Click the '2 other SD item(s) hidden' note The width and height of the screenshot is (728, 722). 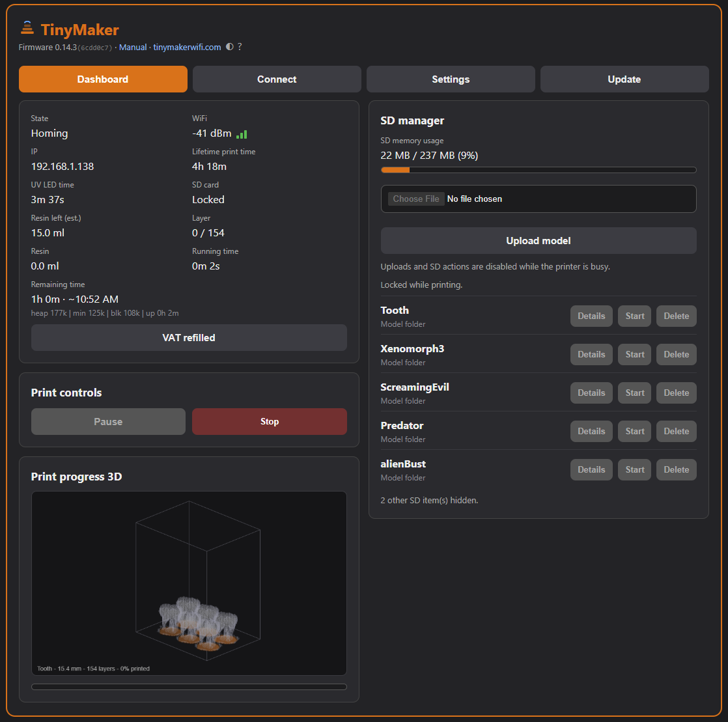click(430, 501)
